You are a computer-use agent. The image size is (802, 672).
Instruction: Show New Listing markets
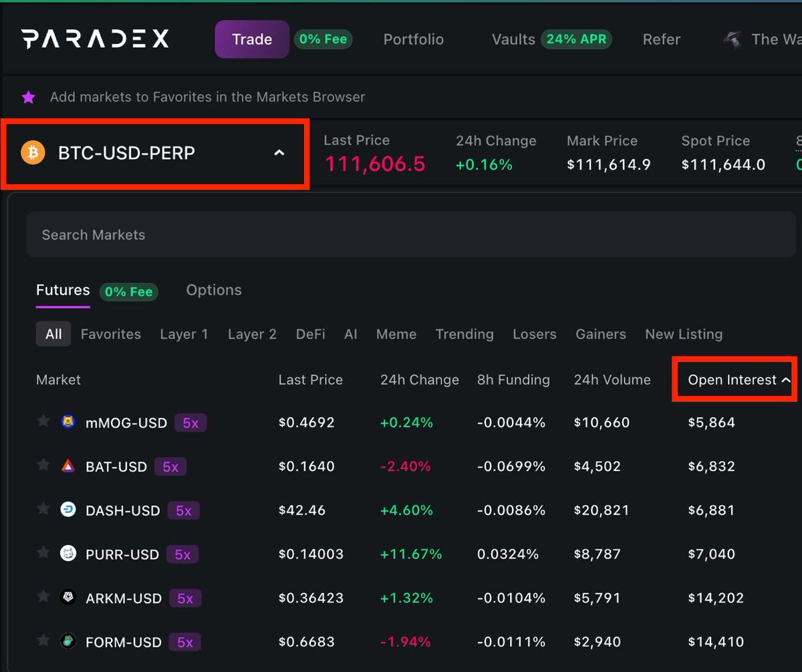(x=684, y=334)
